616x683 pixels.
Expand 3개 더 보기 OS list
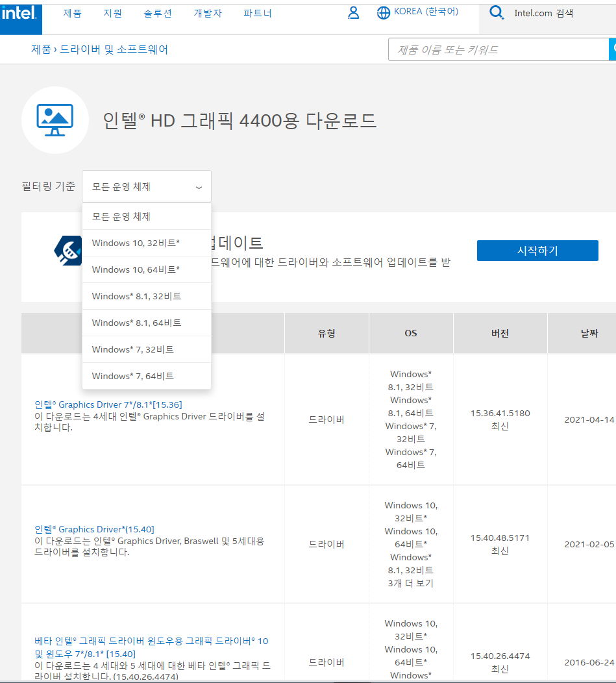(x=411, y=583)
